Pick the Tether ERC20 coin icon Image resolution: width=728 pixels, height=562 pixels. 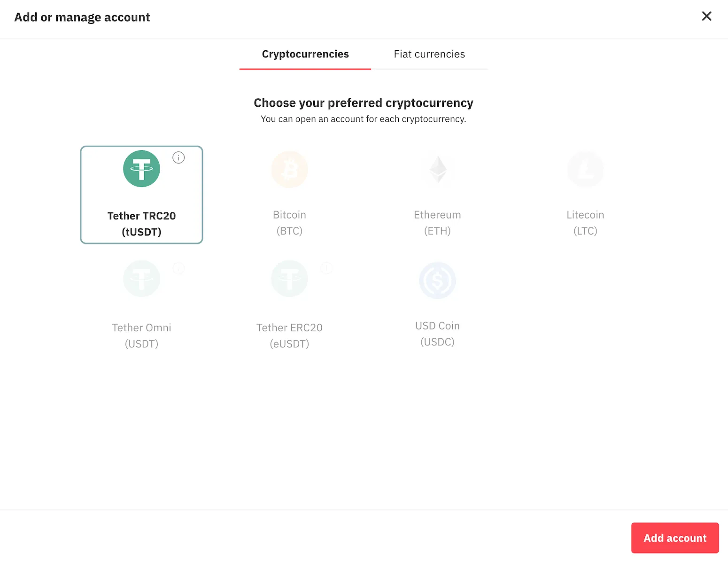tap(289, 279)
